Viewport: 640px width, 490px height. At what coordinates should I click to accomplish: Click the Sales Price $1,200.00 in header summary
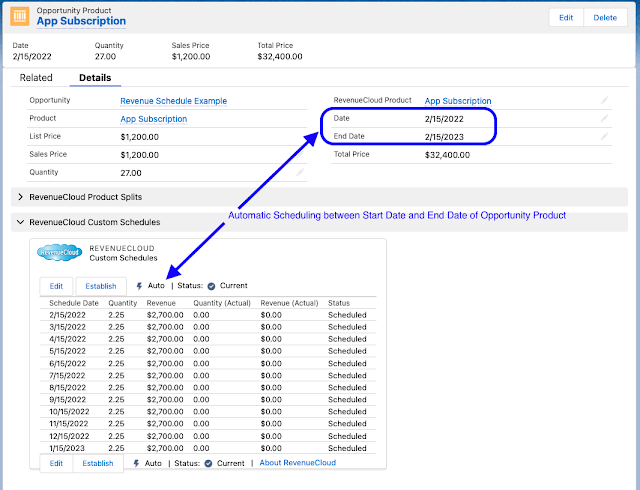(x=191, y=56)
